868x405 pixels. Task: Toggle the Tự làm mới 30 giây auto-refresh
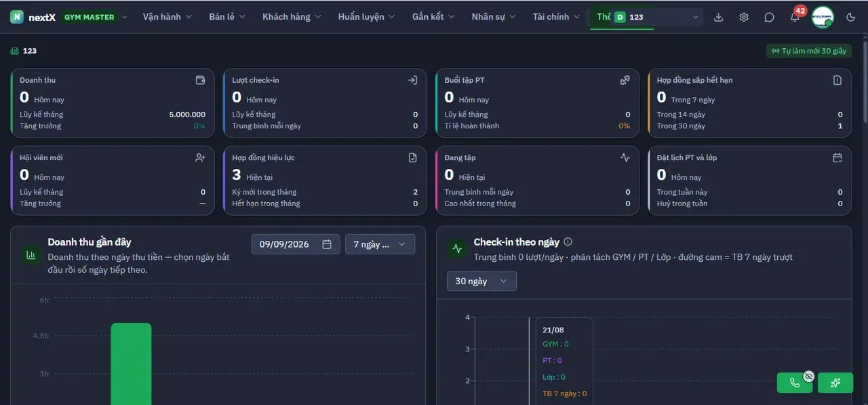coord(809,51)
